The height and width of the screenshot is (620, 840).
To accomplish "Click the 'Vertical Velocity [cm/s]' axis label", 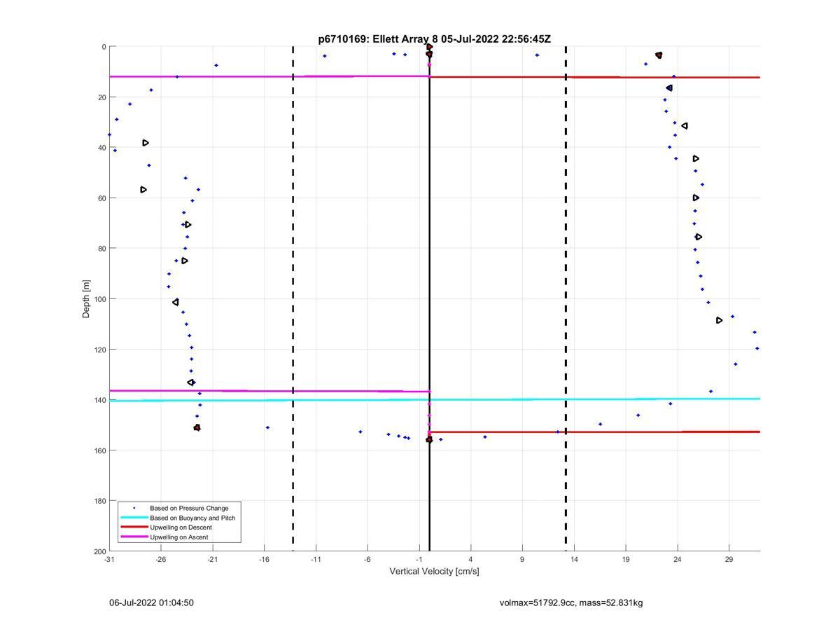I will click(x=434, y=571).
